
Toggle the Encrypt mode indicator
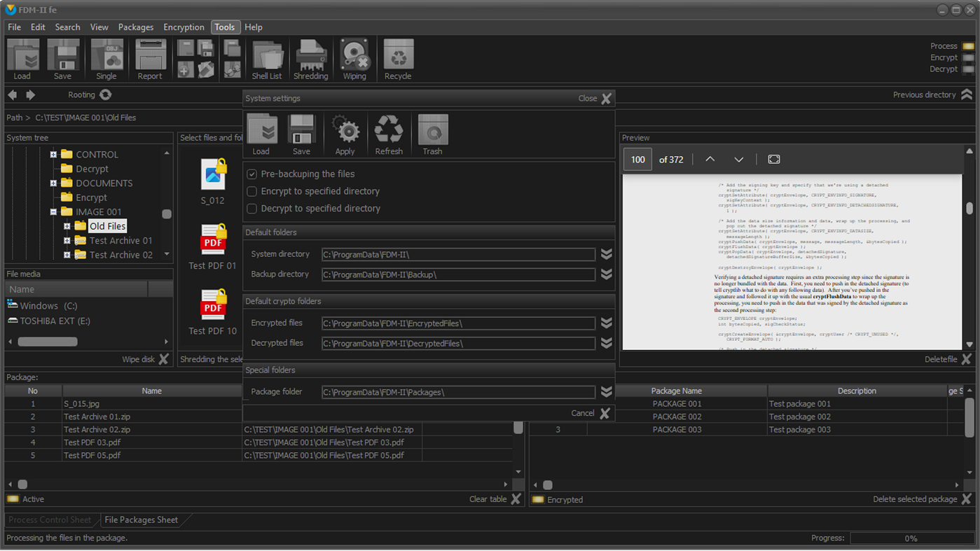[968, 57]
